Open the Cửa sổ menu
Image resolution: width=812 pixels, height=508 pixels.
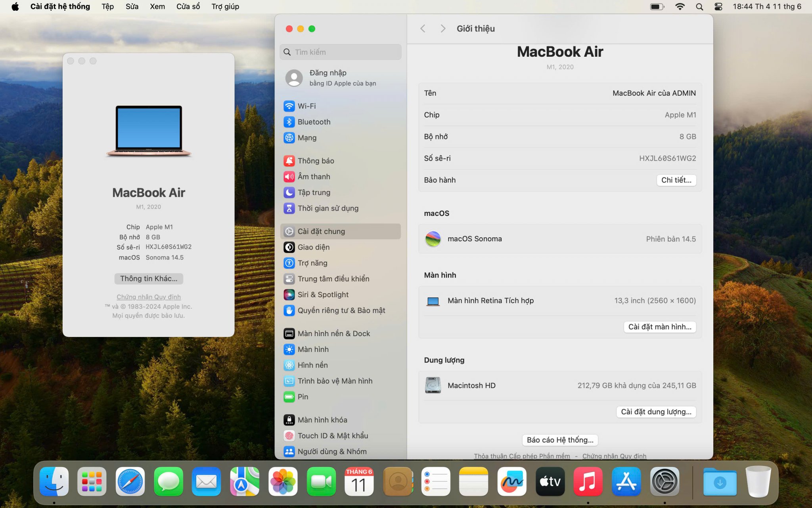coord(188,6)
